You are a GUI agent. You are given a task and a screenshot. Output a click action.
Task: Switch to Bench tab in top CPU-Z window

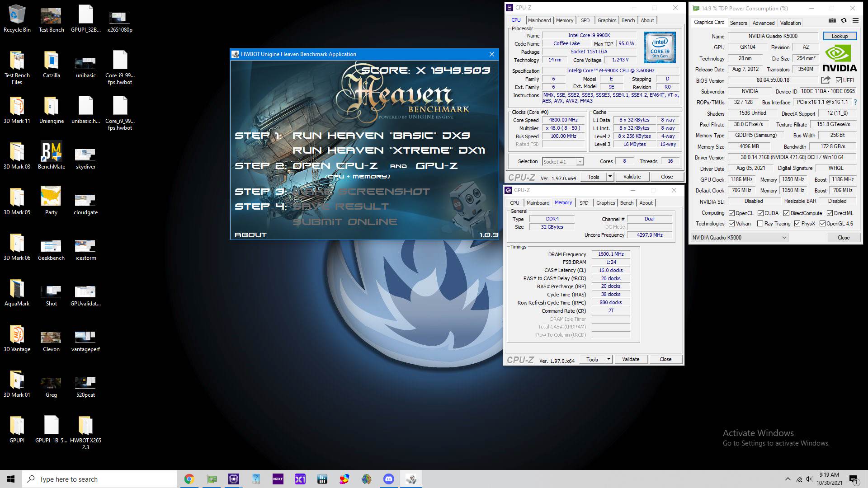(628, 20)
